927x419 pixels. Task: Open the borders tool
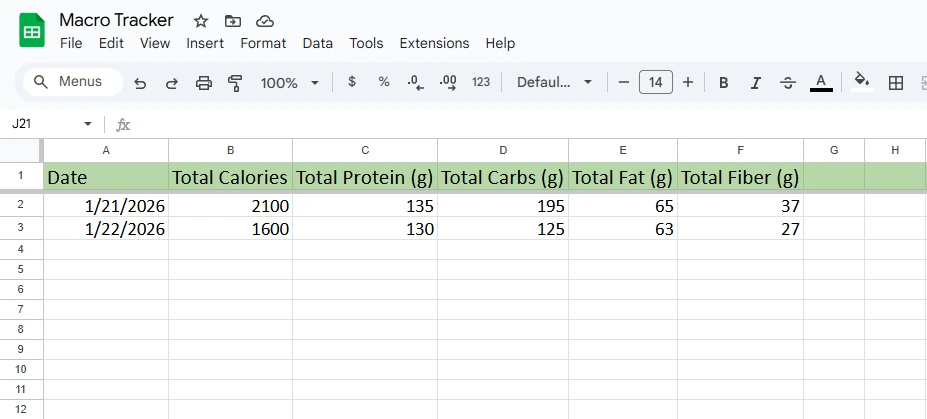(896, 83)
